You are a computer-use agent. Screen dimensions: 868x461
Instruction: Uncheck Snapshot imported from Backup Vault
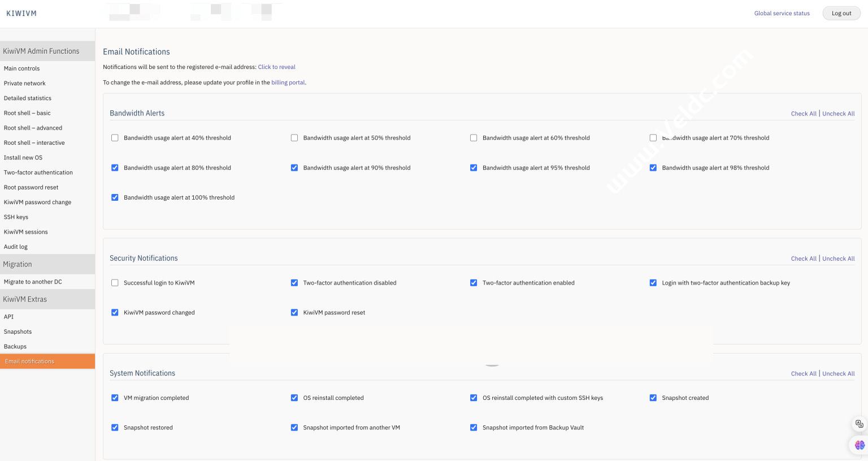coord(474,428)
